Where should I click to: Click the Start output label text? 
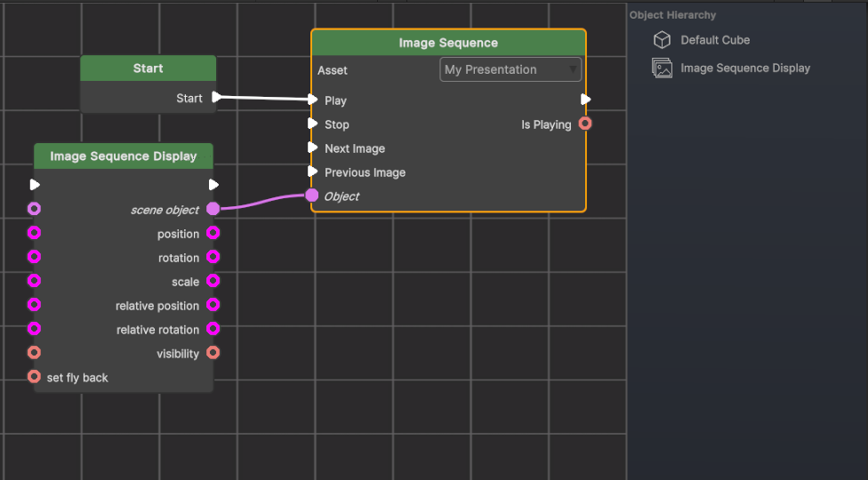pos(189,99)
